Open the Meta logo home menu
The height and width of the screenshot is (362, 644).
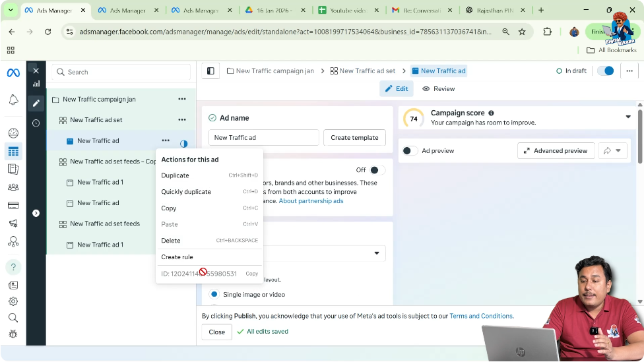(x=13, y=73)
